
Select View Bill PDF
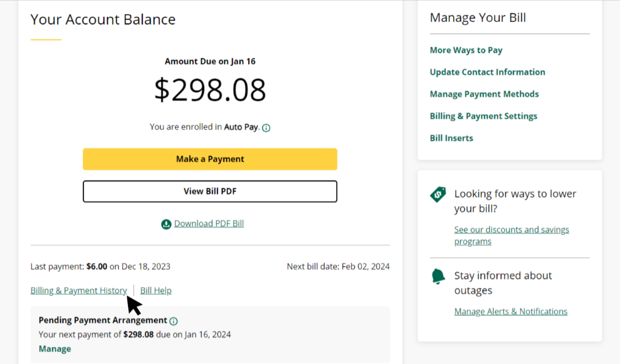(210, 191)
